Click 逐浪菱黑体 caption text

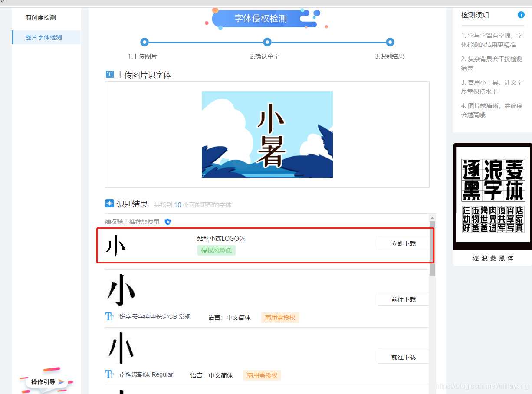pyautogui.click(x=493, y=258)
